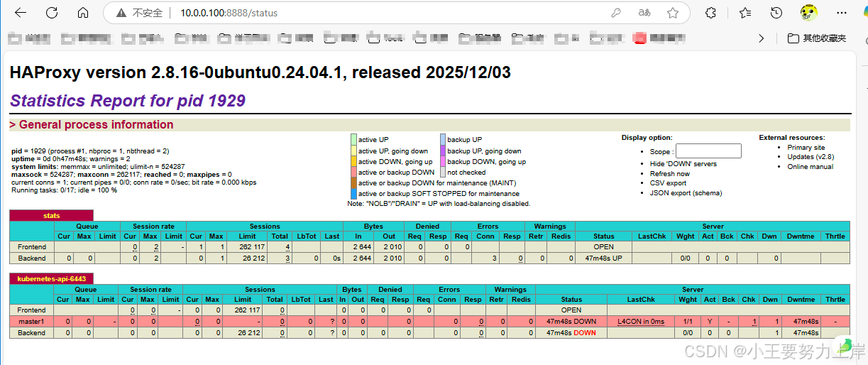
Task: Click the backup UP, going down purple swatch
Action: coord(442,151)
